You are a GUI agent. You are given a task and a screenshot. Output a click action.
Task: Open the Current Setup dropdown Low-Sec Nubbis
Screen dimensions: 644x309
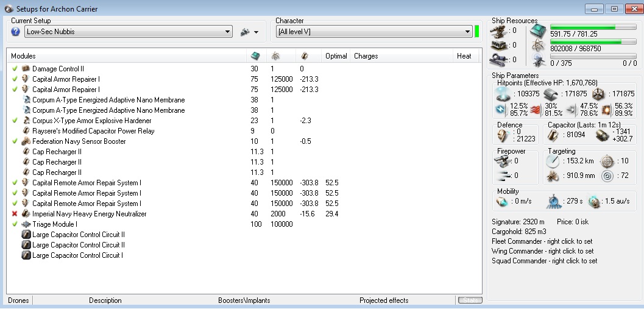(x=128, y=32)
